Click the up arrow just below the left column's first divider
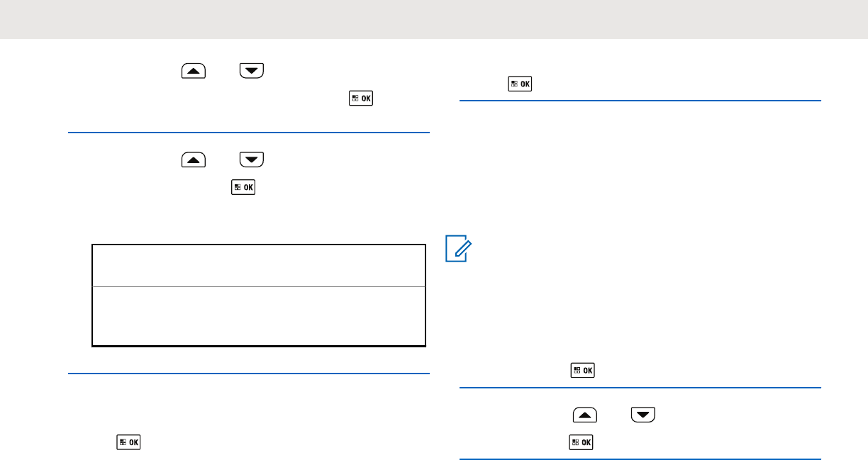This screenshot has width=868, height=460. (x=194, y=159)
